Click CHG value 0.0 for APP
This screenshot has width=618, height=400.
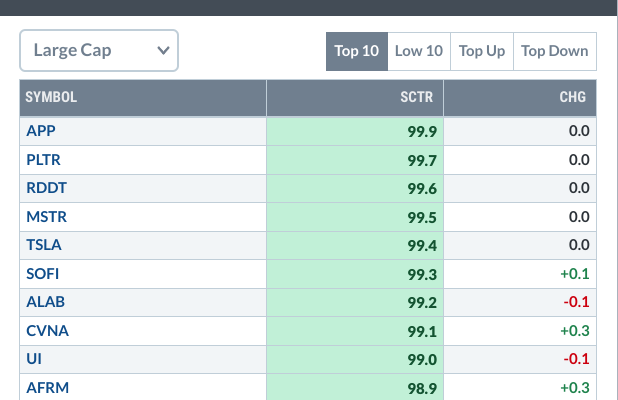[579, 131]
